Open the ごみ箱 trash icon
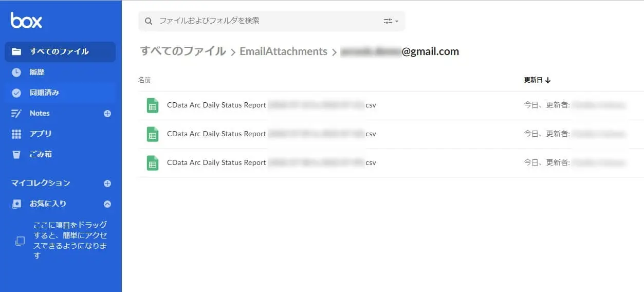The height and width of the screenshot is (292, 644). [x=16, y=154]
